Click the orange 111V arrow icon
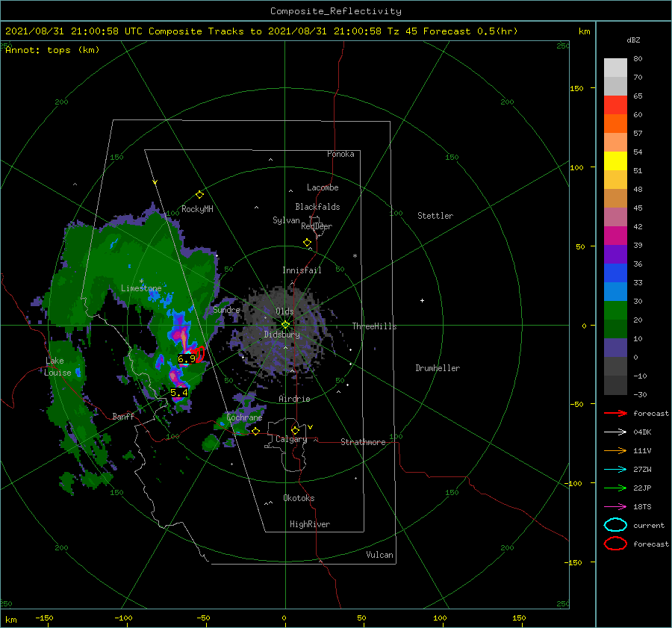The height and width of the screenshot is (628, 672). click(615, 450)
